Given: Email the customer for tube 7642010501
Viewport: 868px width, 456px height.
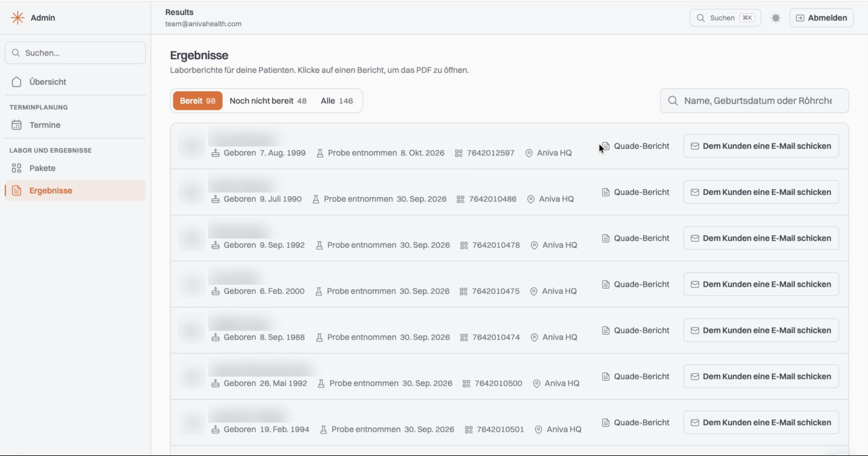Looking at the screenshot, I should click(x=761, y=423).
